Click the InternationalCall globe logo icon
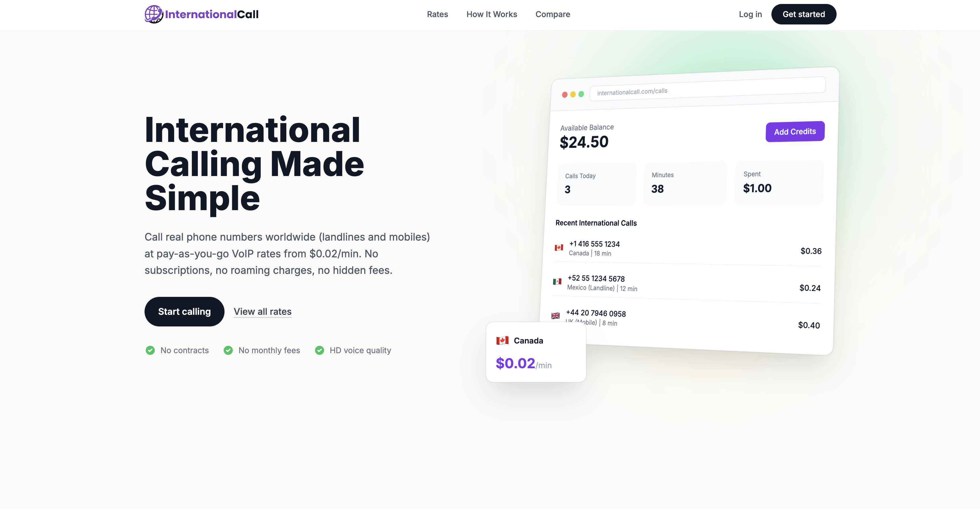 point(153,14)
